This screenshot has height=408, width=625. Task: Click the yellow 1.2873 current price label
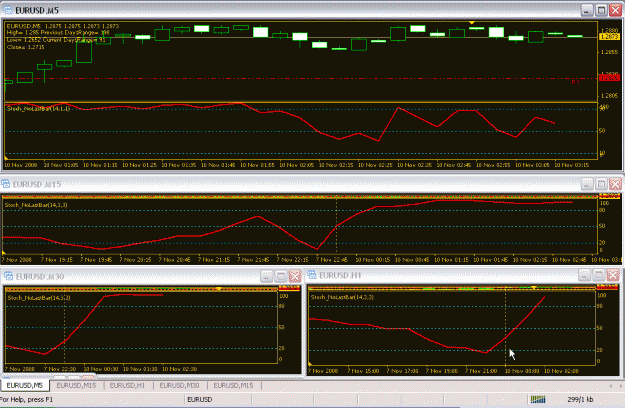tap(609, 37)
